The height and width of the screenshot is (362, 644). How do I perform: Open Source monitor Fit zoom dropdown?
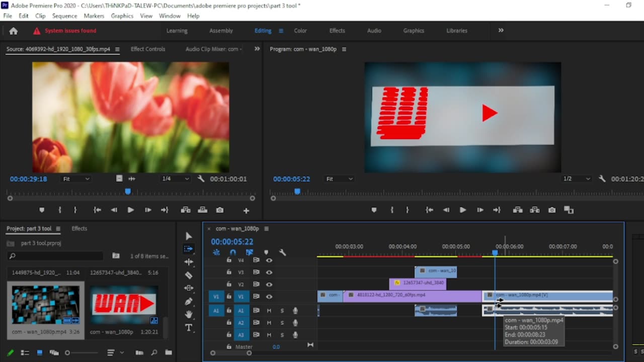click(x=76, y=178)
